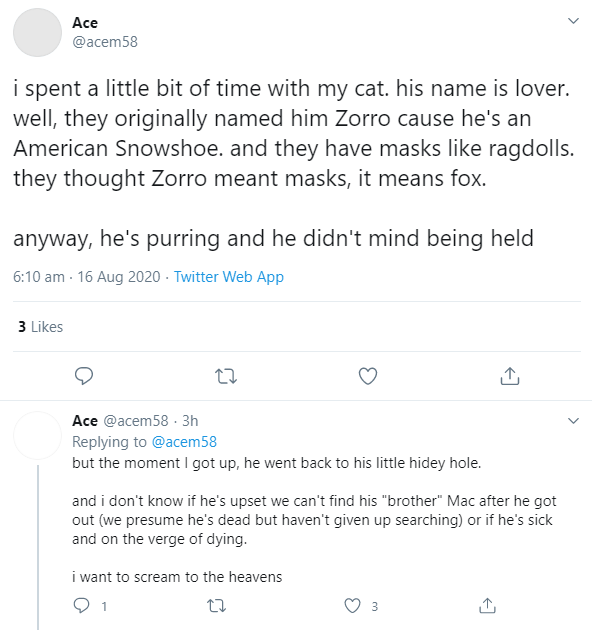Viewport: 592px width, 630px height.
Task: Like the main tweet with the heart icon
Action: click(x=368, y=376)
